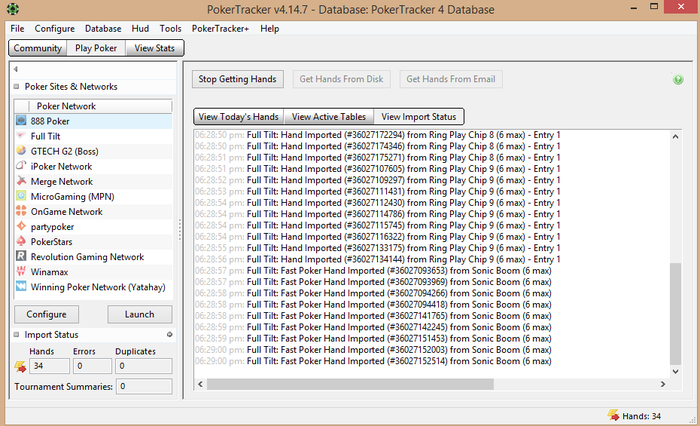
Task: Collapse the Import Status section
Action: point(17,334)
